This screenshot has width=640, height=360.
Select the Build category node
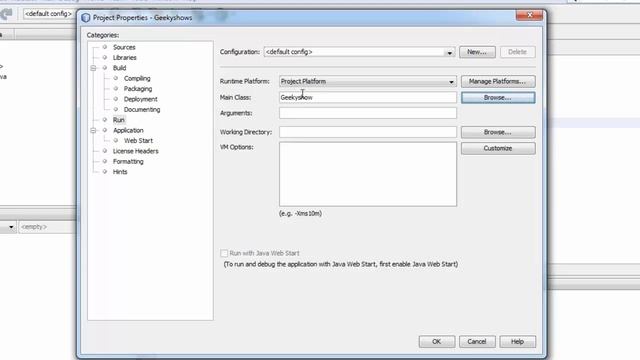(x=119, y=68)
